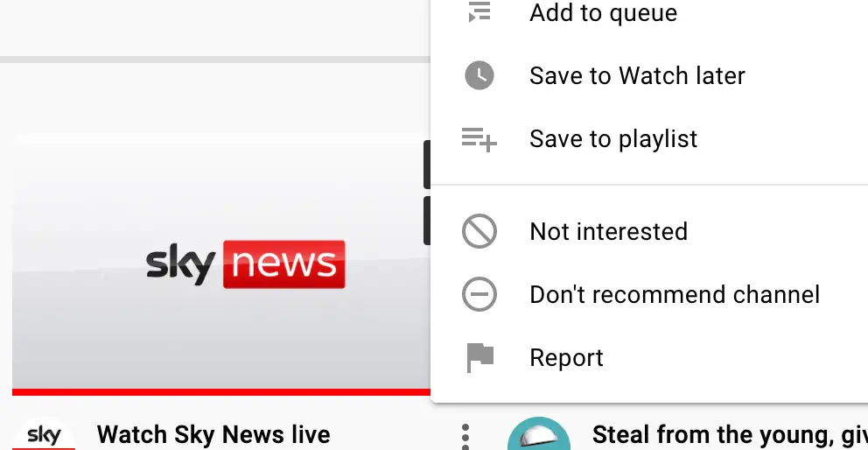This screenshot has height=450, width=868.
Task: Click the clock icon for Watch later
Action: click(x=479, y=75)
